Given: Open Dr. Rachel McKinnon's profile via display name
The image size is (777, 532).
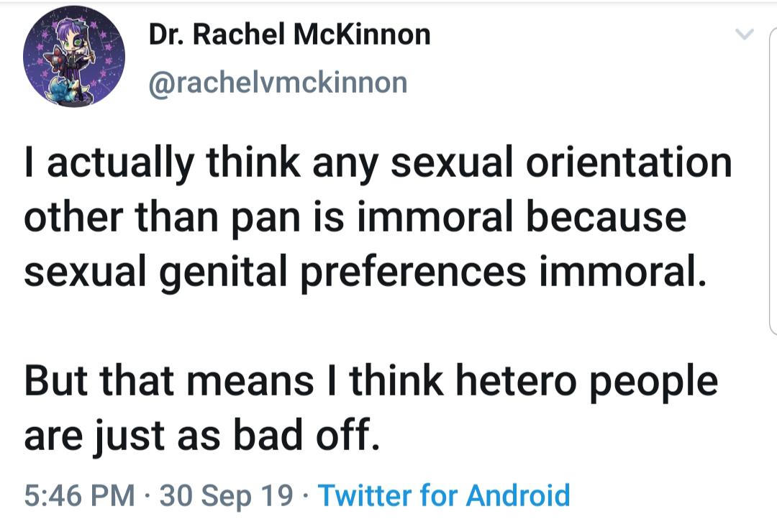Looking at the screenshot, I should (290, 35).
